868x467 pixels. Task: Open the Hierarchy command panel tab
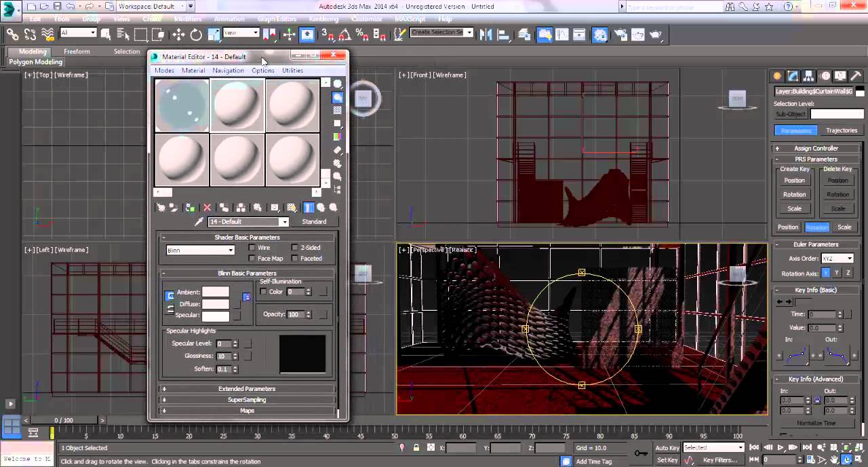coord(809,76)
